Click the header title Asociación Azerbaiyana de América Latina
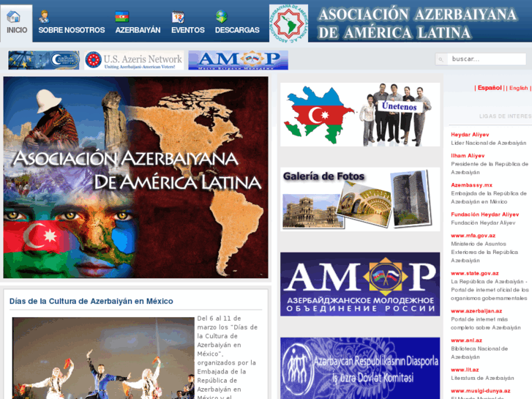This screenshot has width=532, height=399. (418, 23)
